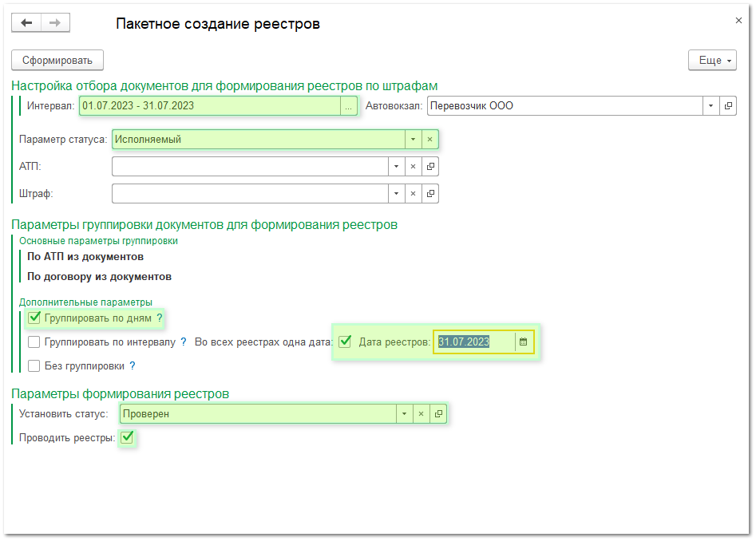
Task: Click the back navigation arrow
Action: [25, 22]
